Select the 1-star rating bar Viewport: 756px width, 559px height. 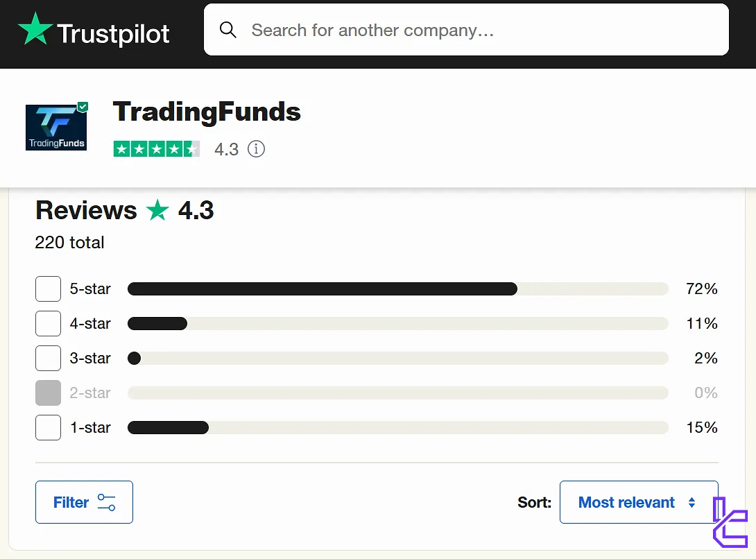click(x=397, y=428)
